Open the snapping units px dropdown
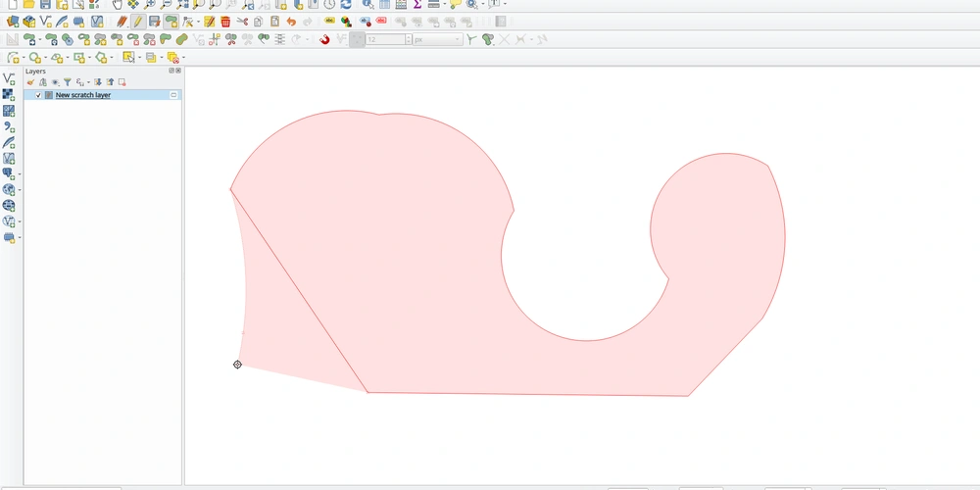The width and height of the screenshot is (980, 490). point(437,39)
